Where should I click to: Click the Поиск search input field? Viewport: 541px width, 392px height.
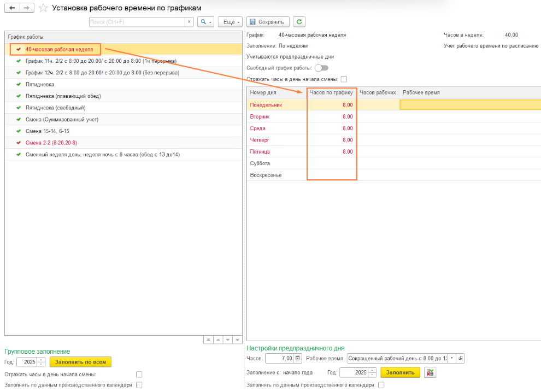coord(137,22)
